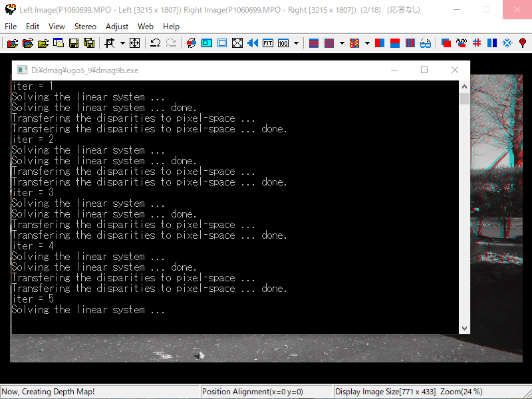
Task: Click the 'D:¥dmag¥ugo5_9¥dmag9b.exe' title text
Action: pyautogui.click(x=85, y=70)
